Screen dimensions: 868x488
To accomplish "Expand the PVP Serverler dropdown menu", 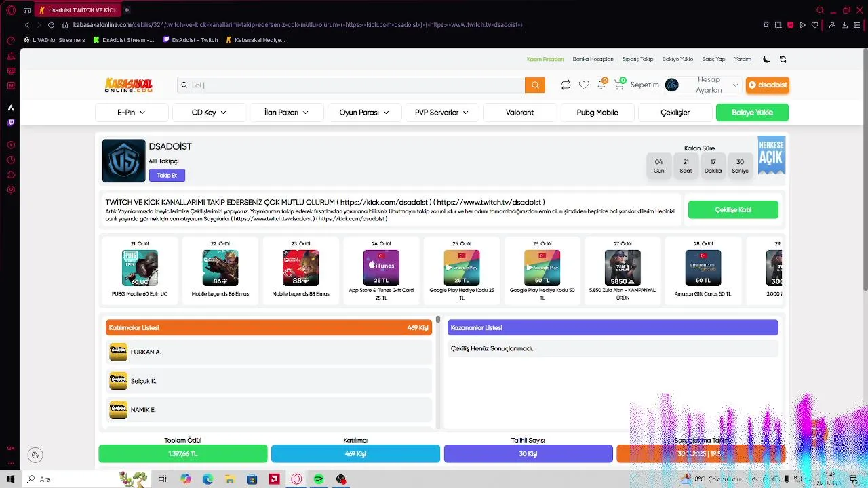I will click(441, 113).
